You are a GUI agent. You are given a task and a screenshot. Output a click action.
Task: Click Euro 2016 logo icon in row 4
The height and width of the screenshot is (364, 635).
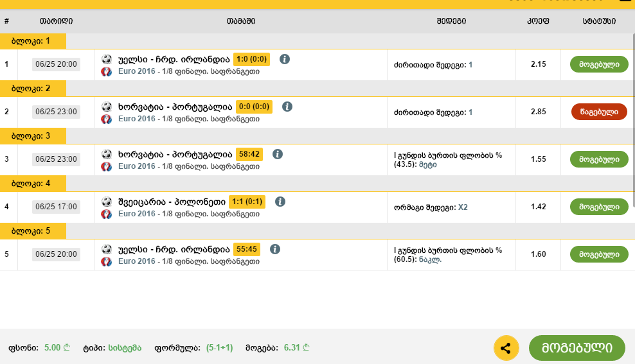click(x=107, y=214)
